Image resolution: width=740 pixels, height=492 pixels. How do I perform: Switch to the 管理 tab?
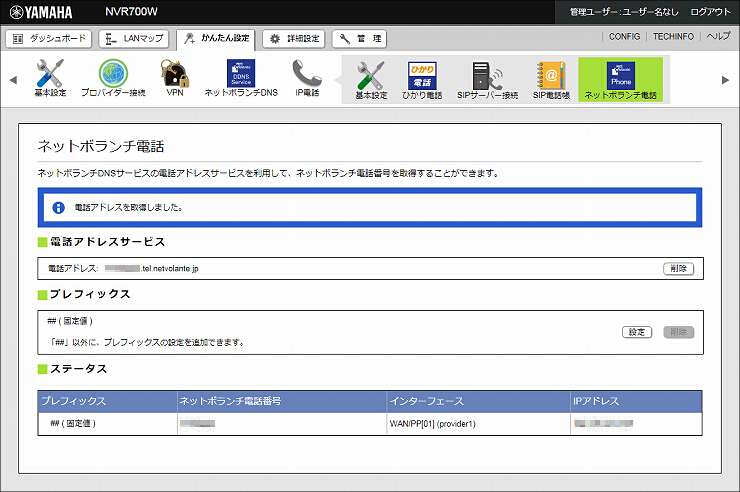pos(360,39)
